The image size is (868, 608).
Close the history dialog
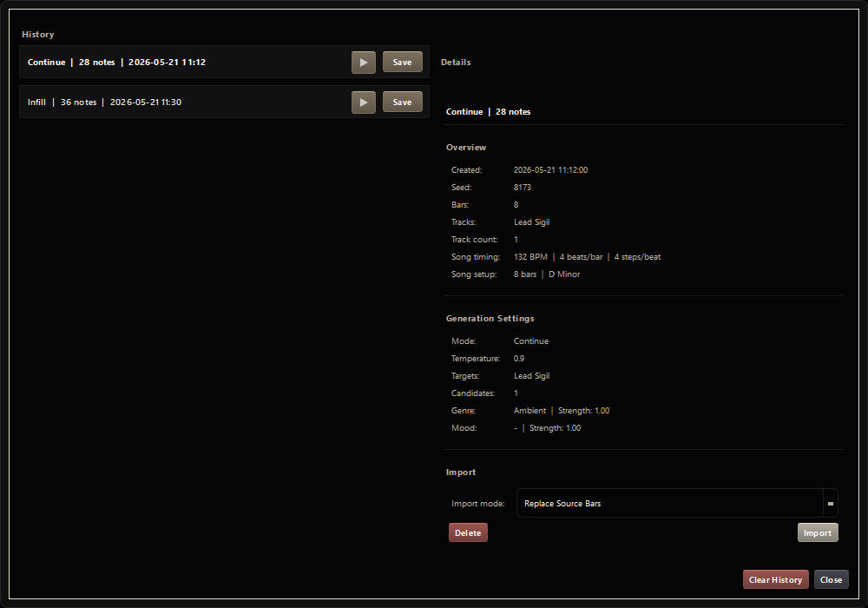(x=831, y=579)
